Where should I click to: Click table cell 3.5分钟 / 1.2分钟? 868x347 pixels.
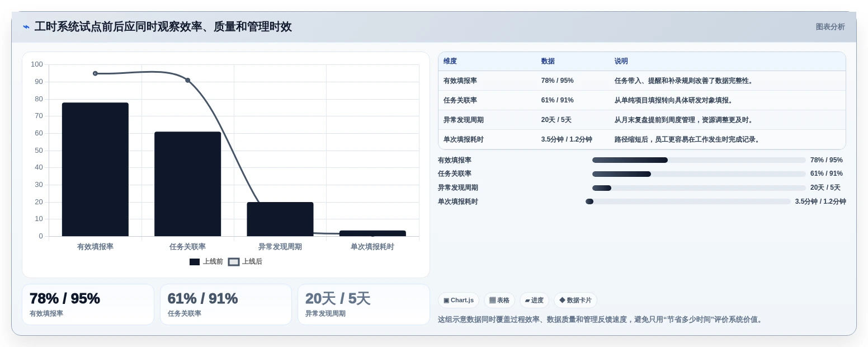(567, 139)
